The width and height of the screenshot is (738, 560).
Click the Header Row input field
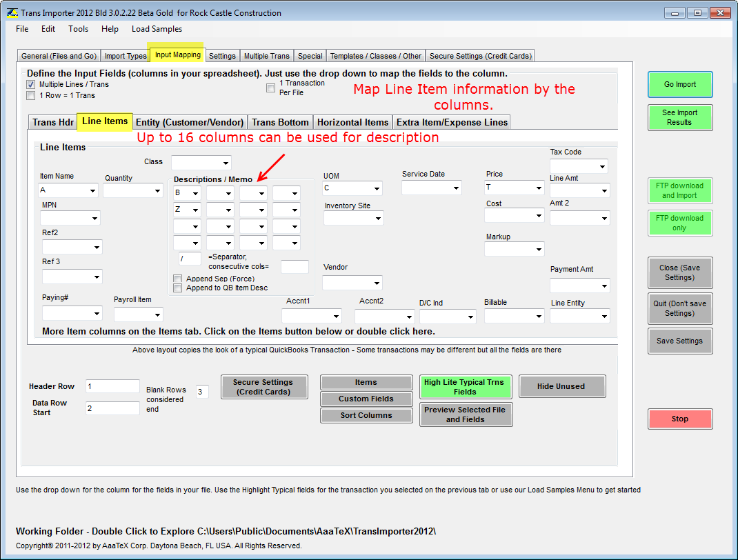[112, 386]
